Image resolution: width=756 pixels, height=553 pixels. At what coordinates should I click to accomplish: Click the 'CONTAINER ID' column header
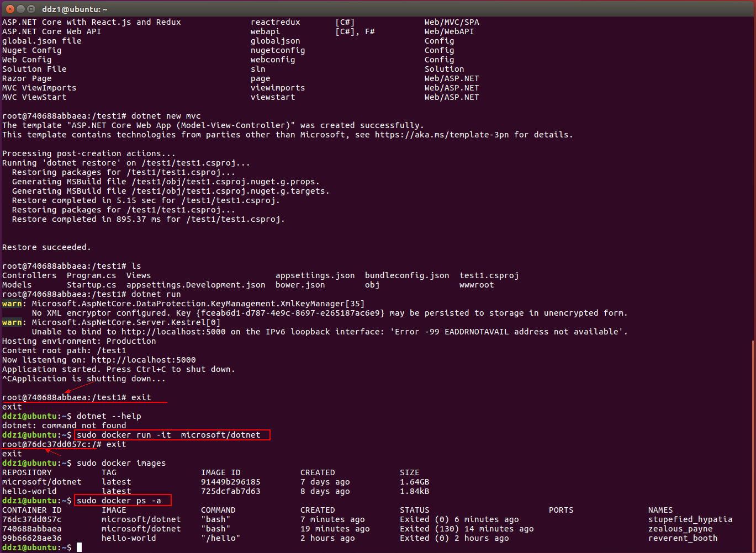(32, 510)
